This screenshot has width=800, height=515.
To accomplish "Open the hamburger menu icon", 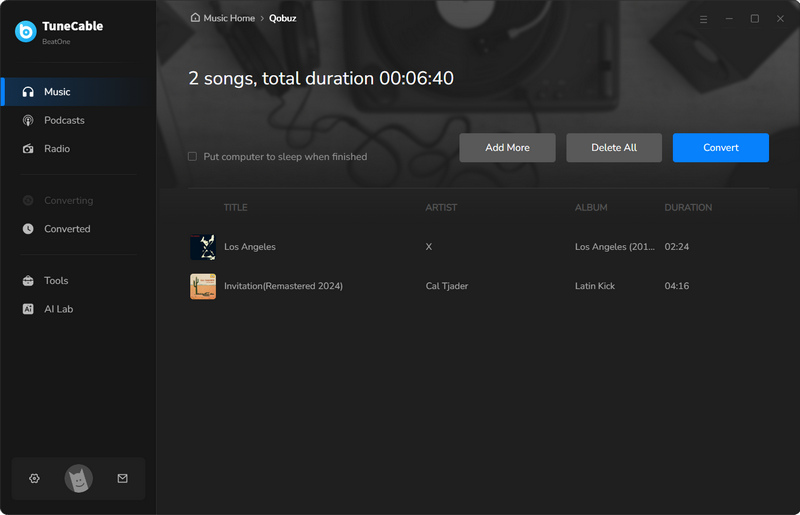I will [704, 19].
